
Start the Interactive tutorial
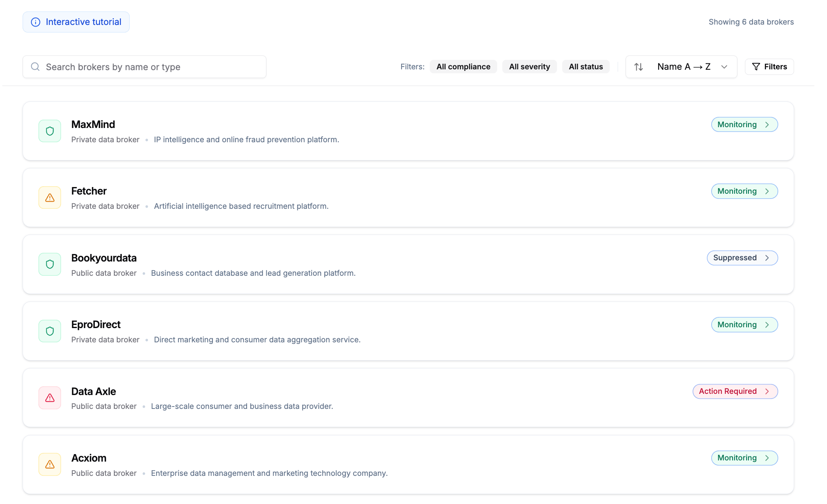pyautogui.click(x=76, y=22)
